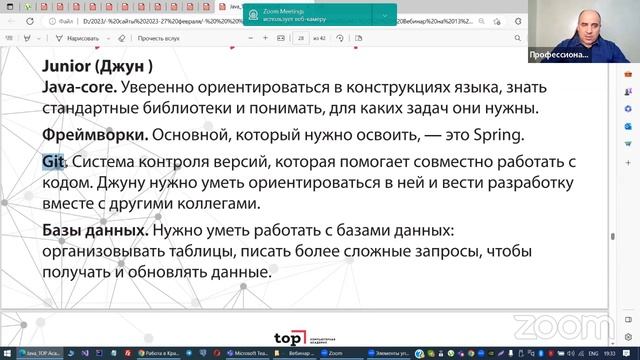This screenshot has height=360, width=640.
Task: Open the games icon in Edge sidebar
Action: [628, 91]
